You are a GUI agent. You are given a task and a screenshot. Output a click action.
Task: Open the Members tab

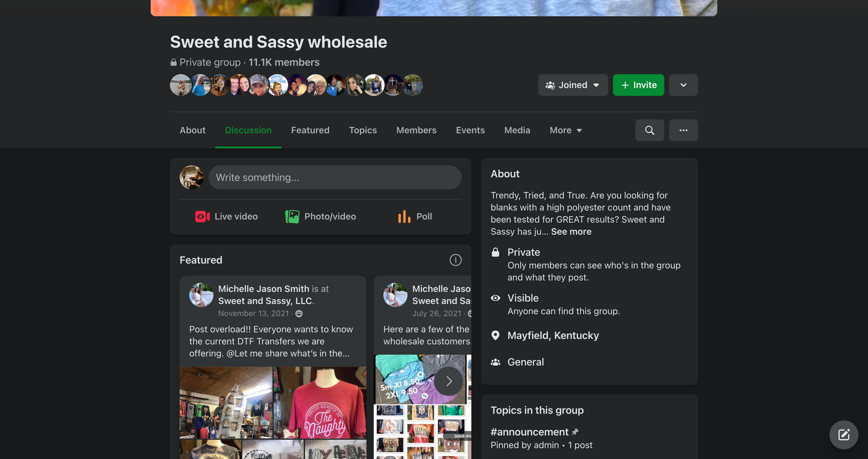(x=416, y=130)
